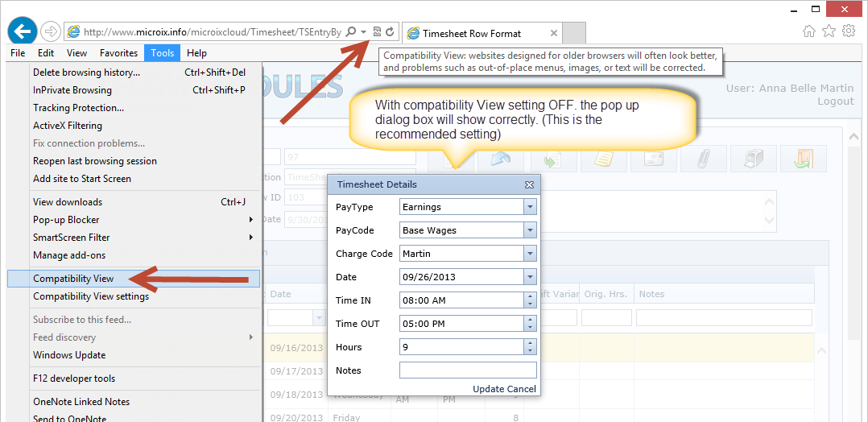
Task: Open the browser settings gear icon
Action: [848, 31]
